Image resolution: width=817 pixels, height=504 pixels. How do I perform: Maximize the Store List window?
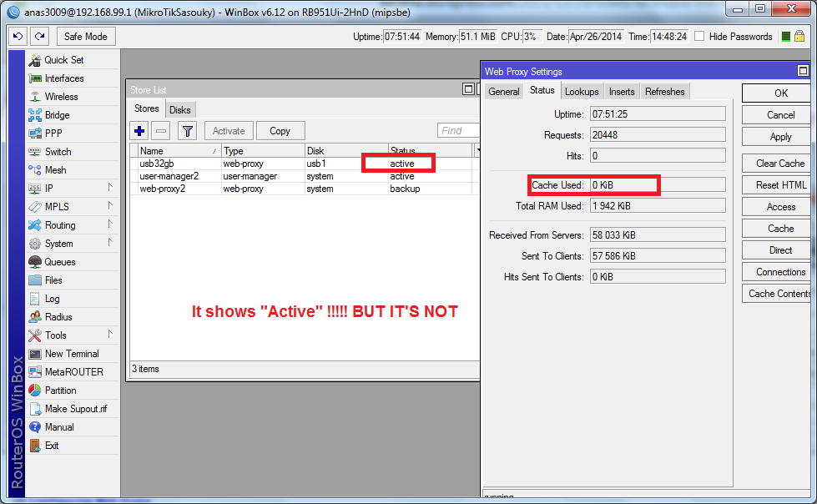point(468,89)
